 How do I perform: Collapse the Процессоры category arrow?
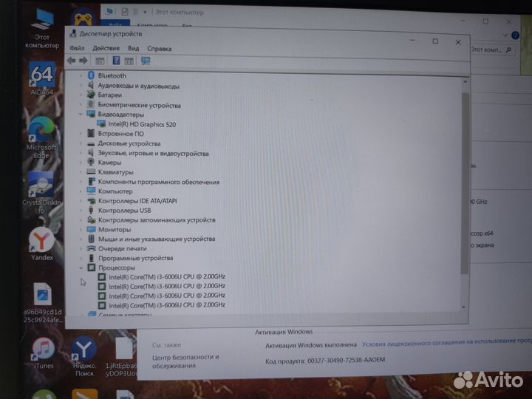(81, 267)
